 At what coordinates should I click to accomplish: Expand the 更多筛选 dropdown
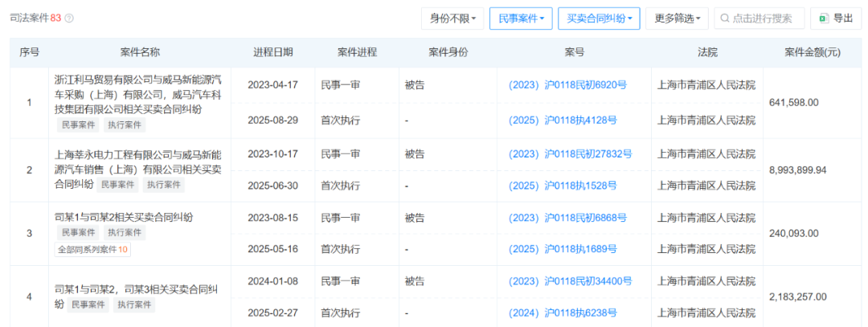tap(677, 18)
